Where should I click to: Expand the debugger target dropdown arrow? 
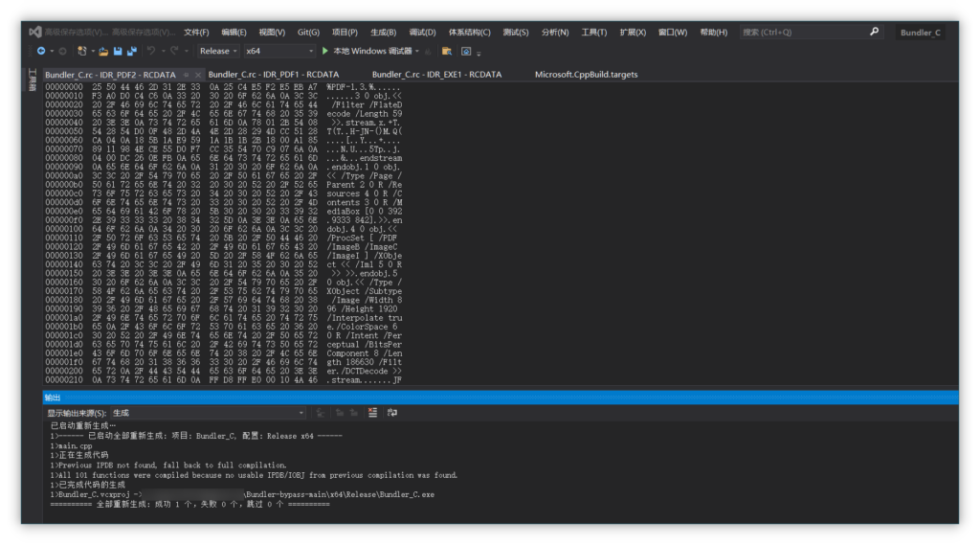pos(417,52)
